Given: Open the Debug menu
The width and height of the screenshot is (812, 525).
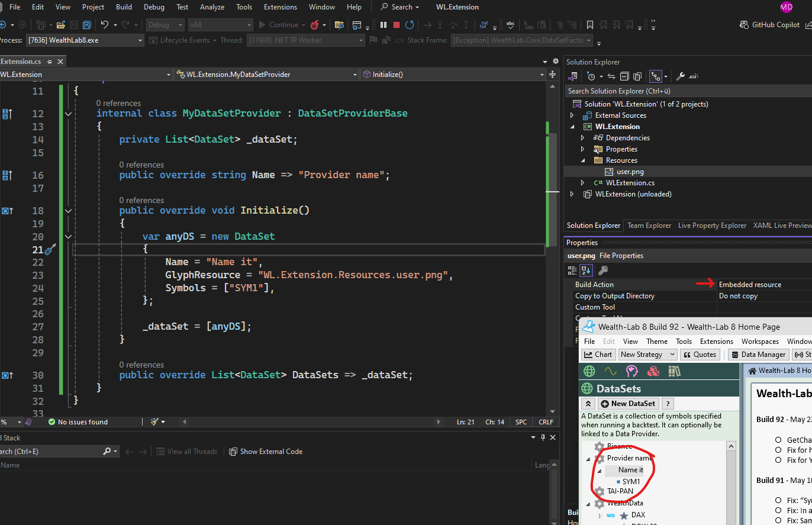Looking at the screenshot, I should (x=154, y=7).
